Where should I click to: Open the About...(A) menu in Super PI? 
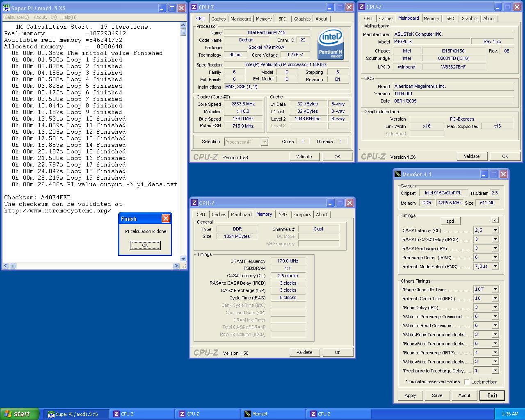(x=45, y=17)
